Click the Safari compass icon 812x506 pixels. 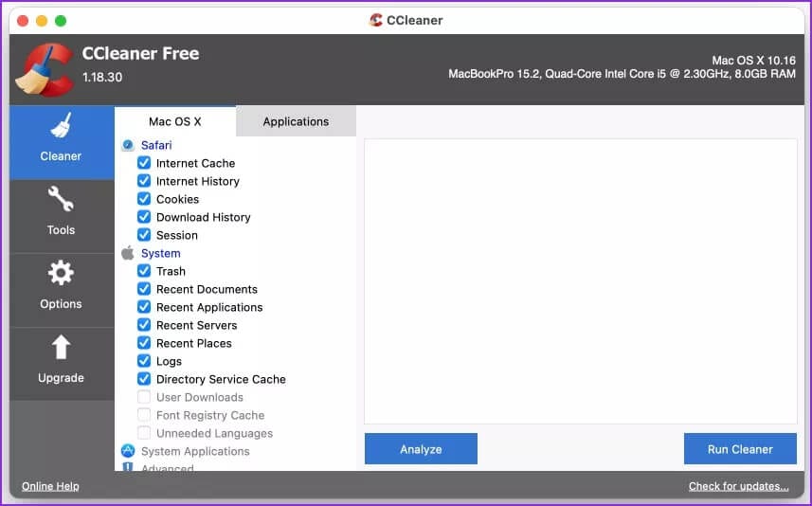[x=128, y=145]
